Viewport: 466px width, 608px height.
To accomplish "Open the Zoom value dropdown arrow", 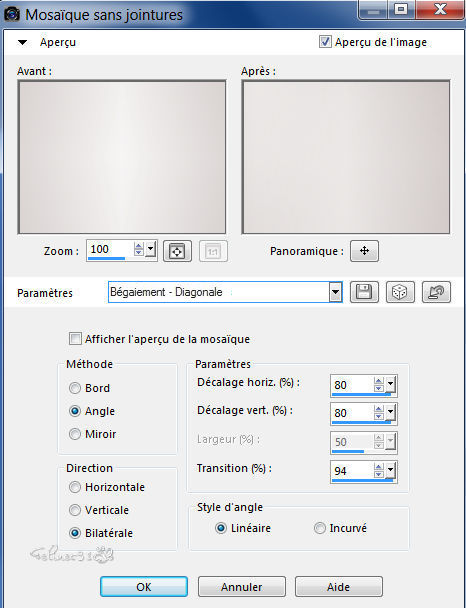I will coord(151,249).
